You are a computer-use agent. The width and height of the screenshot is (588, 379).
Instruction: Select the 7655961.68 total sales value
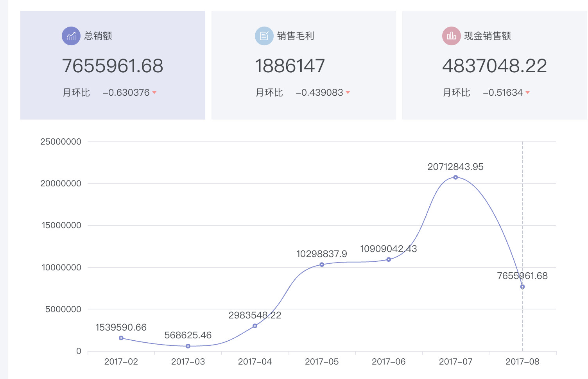click(x=113, y=66)
